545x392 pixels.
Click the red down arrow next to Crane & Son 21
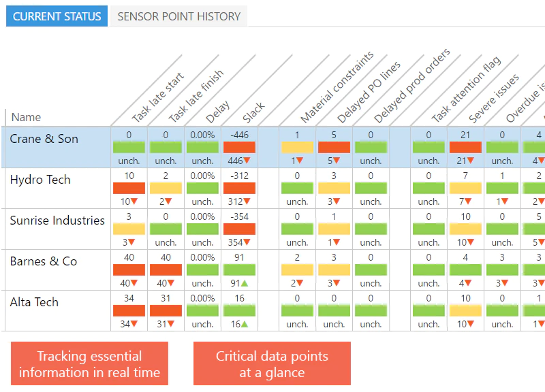470,161
